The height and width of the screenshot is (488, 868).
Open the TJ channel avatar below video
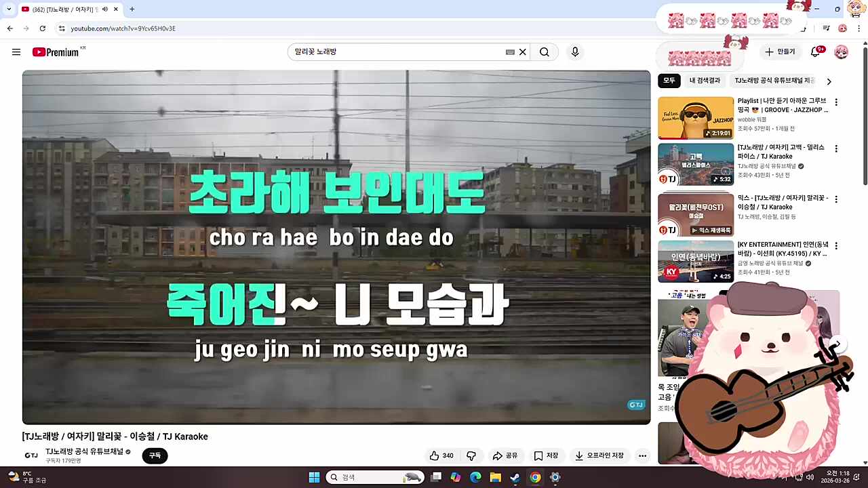point(31,455)
